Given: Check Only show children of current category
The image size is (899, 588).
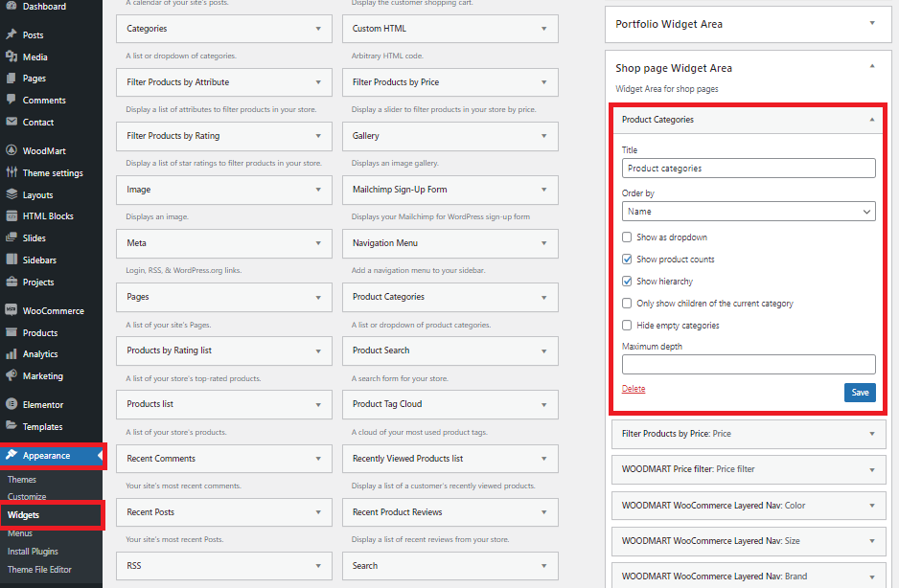Looking at the screenshot, I should tap(627, 304).
